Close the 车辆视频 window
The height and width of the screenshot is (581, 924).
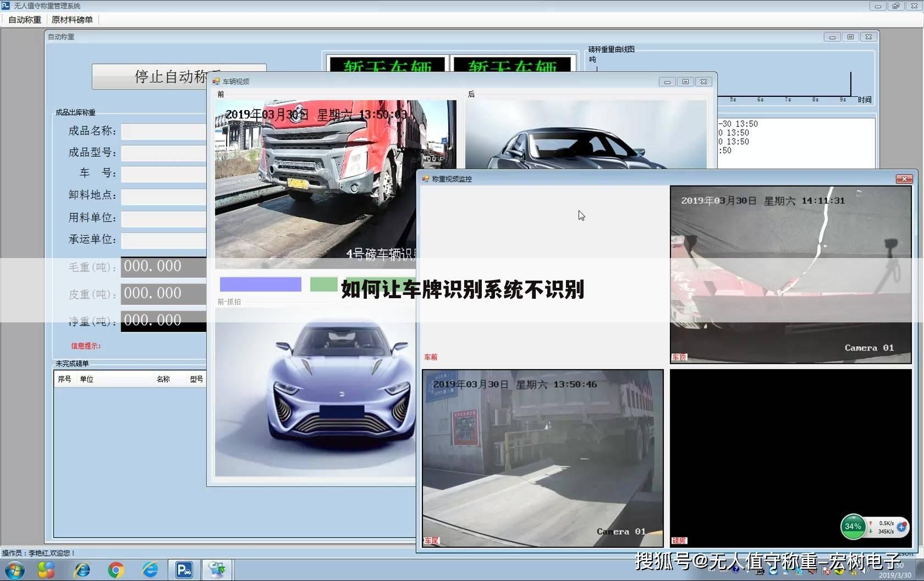point(703,82)
